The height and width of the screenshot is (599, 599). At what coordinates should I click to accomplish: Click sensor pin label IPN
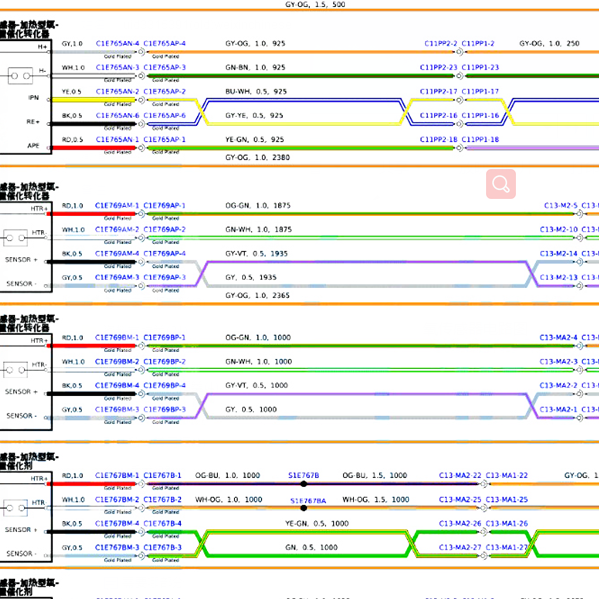click(34, 98)
